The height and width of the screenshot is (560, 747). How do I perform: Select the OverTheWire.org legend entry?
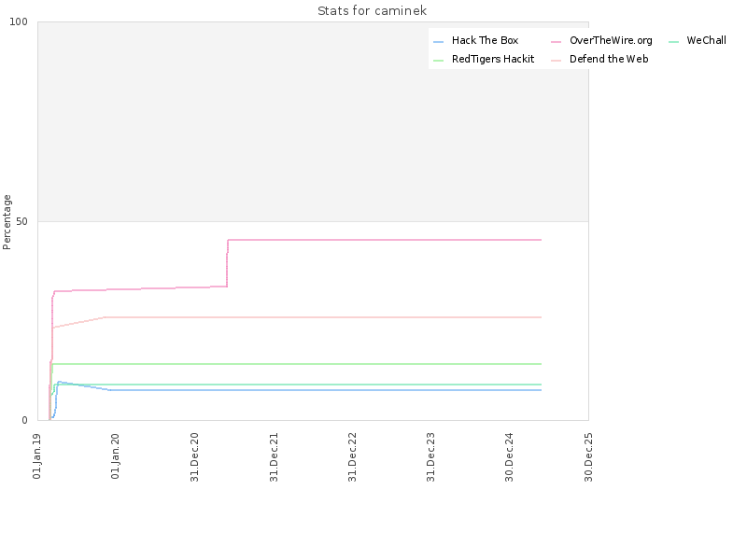tap(611, 40)
